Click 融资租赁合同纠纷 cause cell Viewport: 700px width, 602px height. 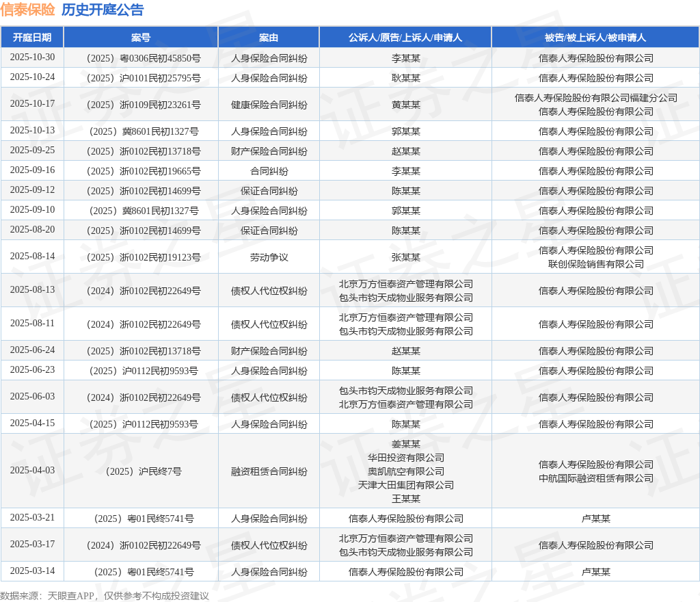(x=269, y=471)
